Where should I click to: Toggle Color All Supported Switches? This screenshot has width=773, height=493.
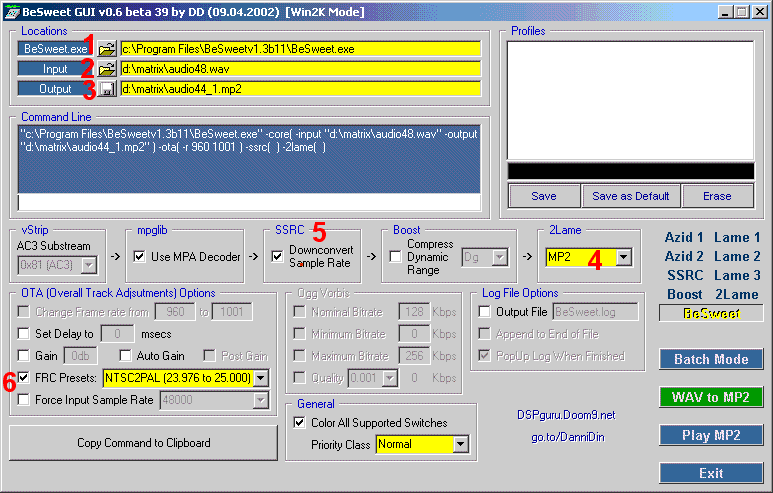299,423
